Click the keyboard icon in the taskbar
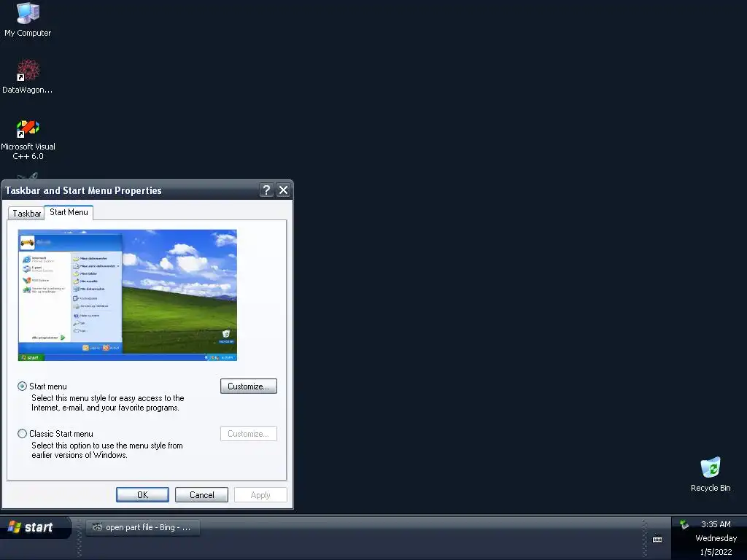The width and height of the screenshot is (747, 560). [x=657, y=540]
